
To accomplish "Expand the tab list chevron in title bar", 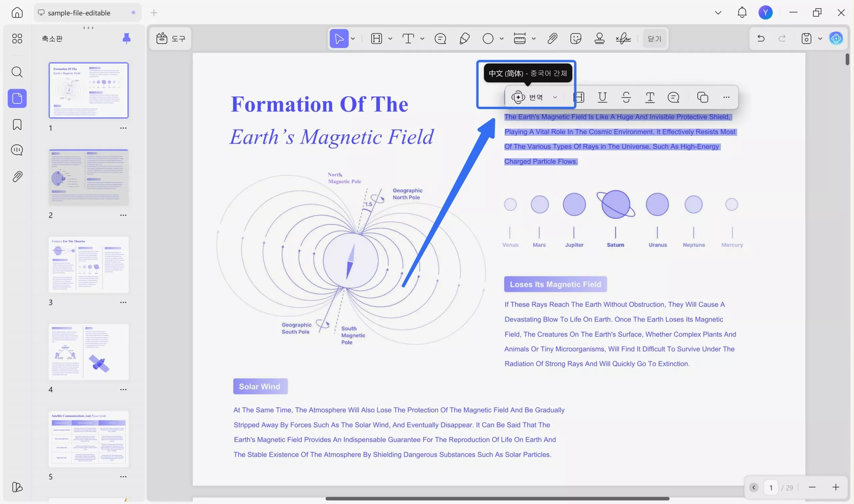I will coord(718,13).
